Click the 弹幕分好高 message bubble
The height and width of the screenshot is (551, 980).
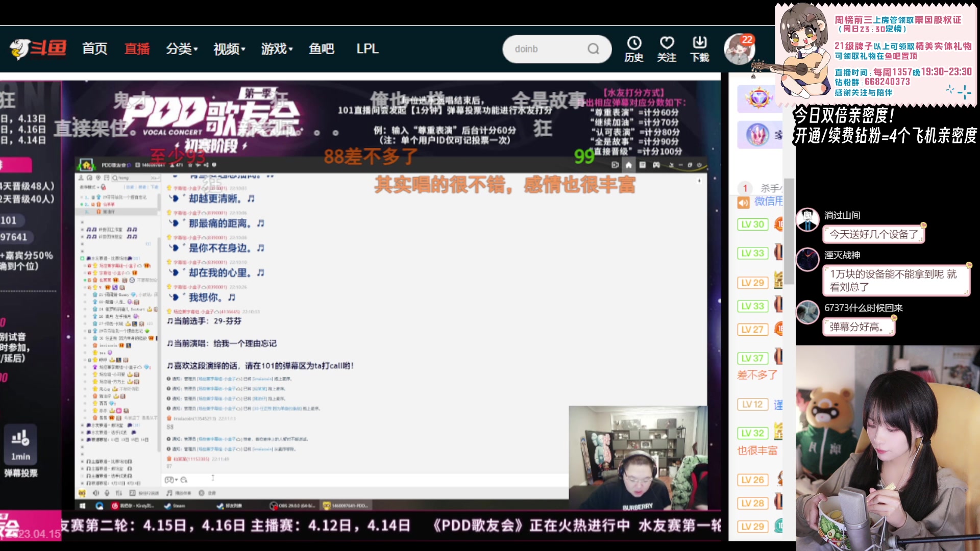859,327
